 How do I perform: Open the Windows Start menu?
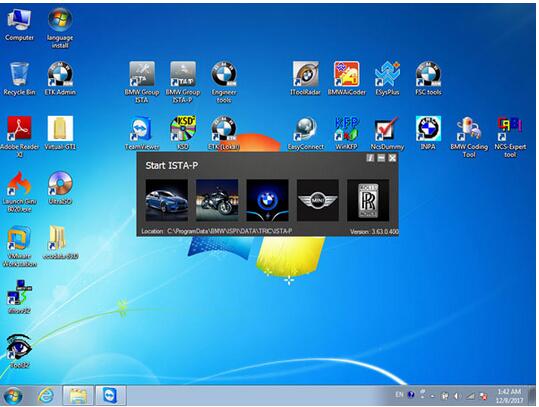coord(13,396)
